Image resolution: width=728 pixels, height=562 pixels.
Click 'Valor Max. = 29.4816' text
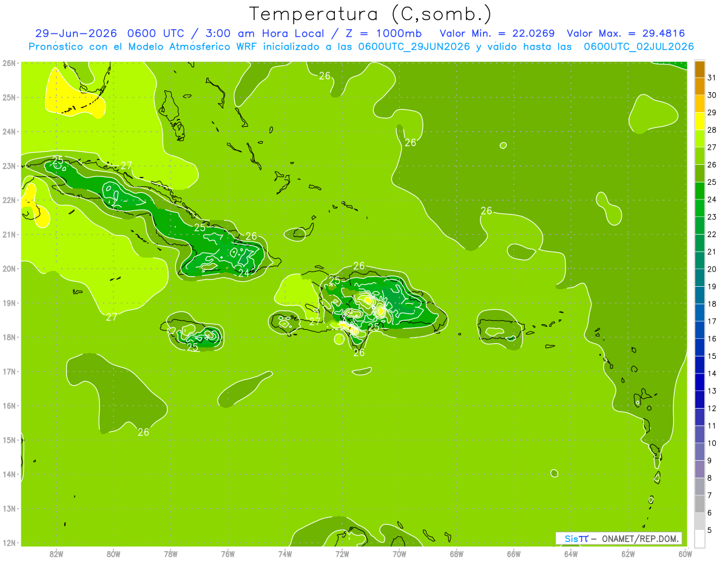pyautogui.click(x=625, y=33)
